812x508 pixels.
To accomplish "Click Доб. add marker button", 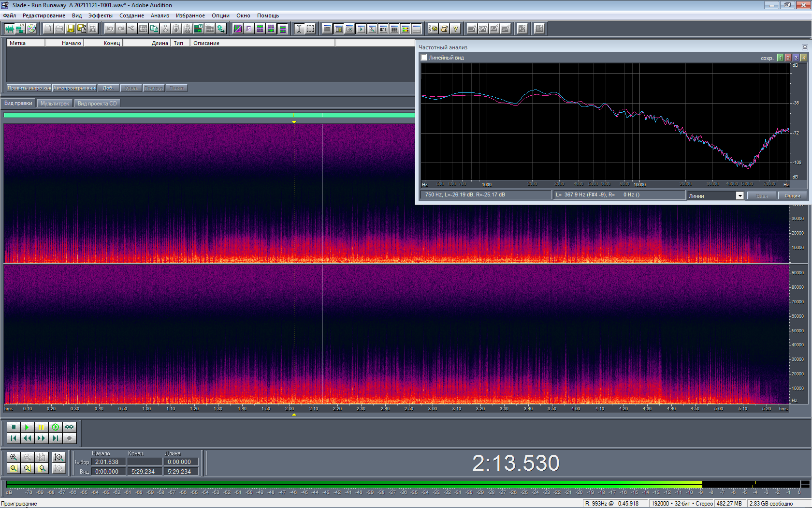I will coord(108,88).
